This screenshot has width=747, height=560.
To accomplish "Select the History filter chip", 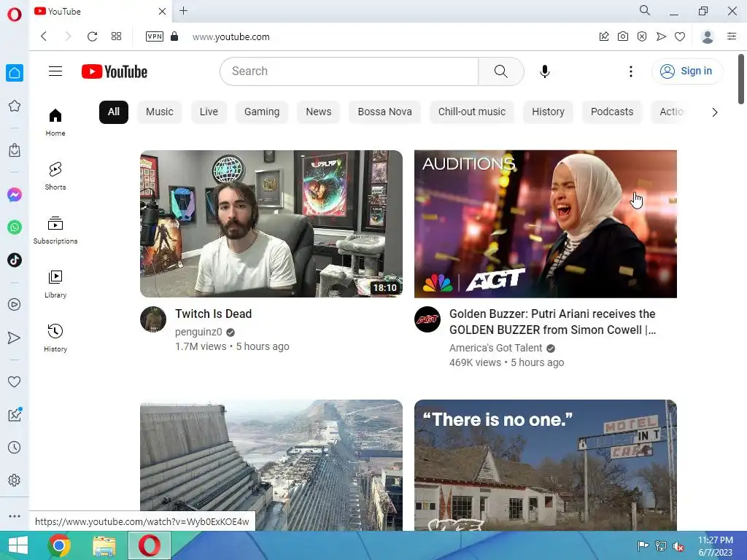I will [548, 112].
